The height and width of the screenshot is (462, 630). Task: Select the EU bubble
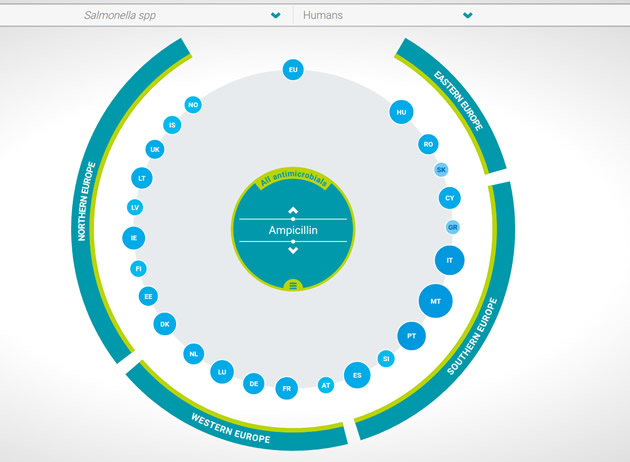click(293, 70)
